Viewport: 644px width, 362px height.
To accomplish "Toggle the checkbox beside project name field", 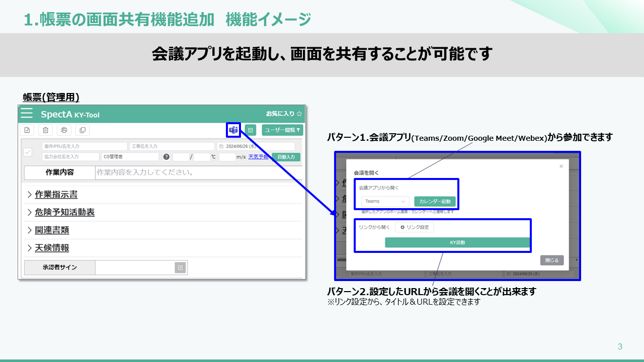I will [28, 152].
